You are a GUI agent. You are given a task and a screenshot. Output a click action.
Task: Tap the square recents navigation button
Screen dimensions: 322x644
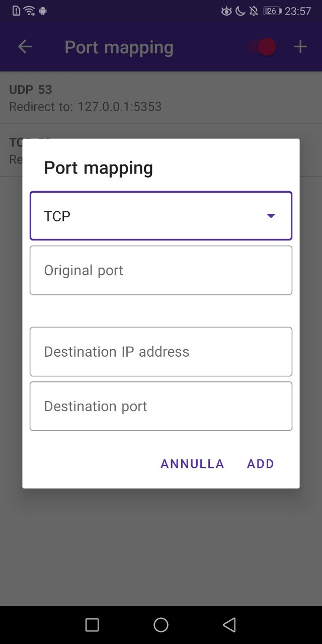[92, 624]
